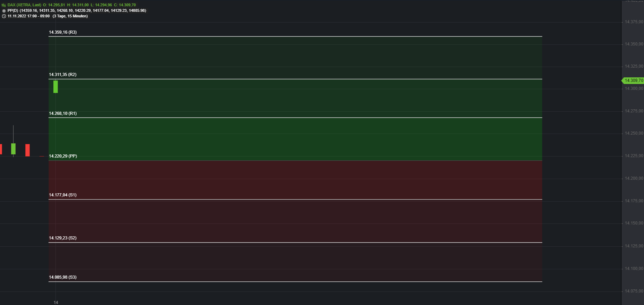Viewport: 644px width, 305px height.
Task: Click the red candle right of the wicked green candle
Action: (x=27, y=150)
